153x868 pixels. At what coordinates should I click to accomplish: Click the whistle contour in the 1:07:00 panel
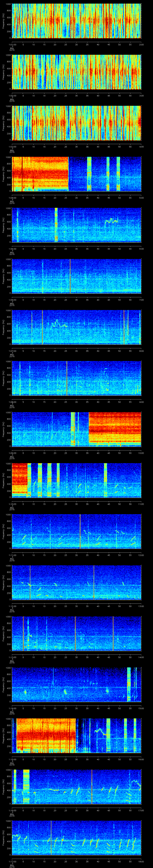59,324
